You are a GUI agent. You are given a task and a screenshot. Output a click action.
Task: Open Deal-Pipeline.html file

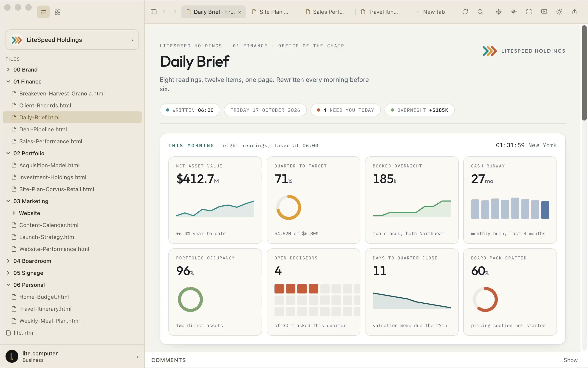tap(72, 129)
